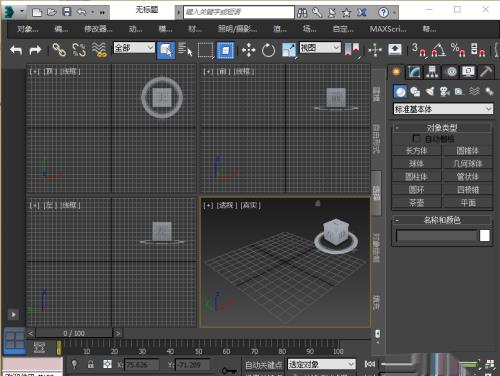Open help with the question mark icon
The image size is (500, 376).
tap(383, 13)
